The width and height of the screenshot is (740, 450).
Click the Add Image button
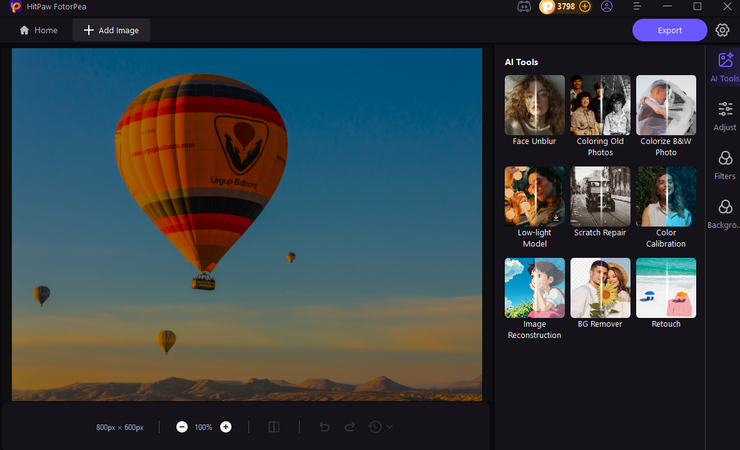(111, 30)
